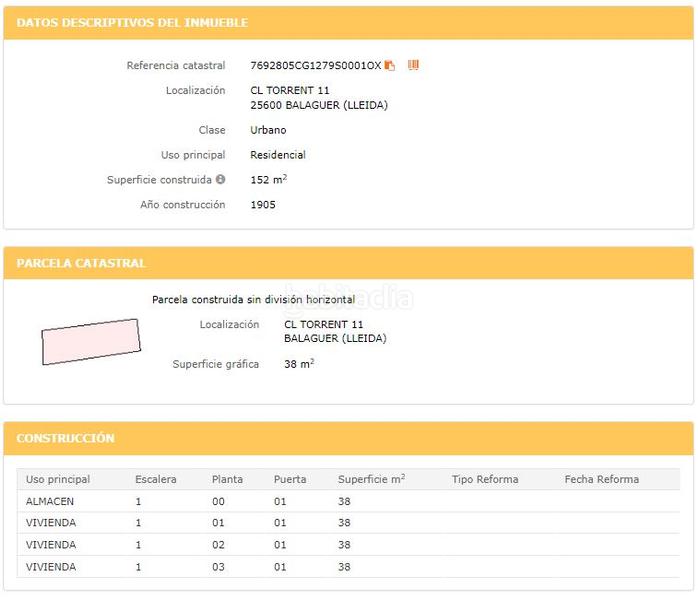Click the Superficie m² column header

371,479
